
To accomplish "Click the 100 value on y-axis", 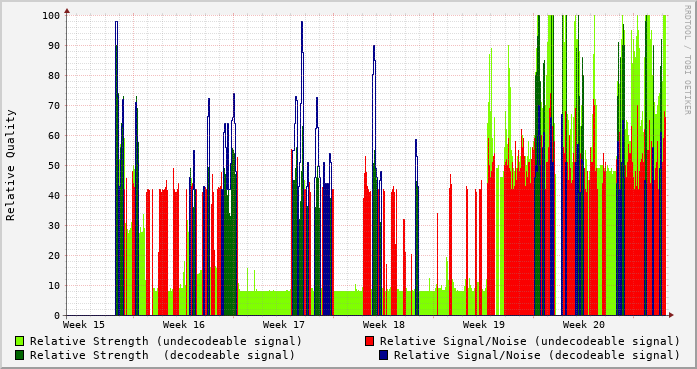I will pos(51,16).
